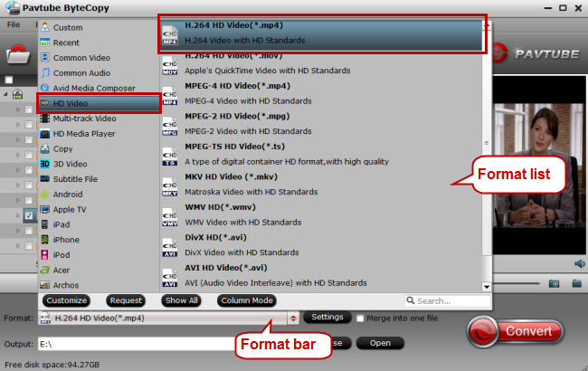Select the Avid Media Composer icon
588x371 pixels.
(45, 88)
